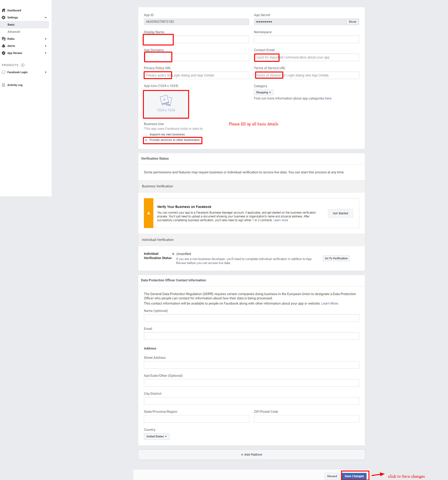This screenshot has width=448, height=480.
Task: Upload an app icon image placeholder
Action: (166, 104)
